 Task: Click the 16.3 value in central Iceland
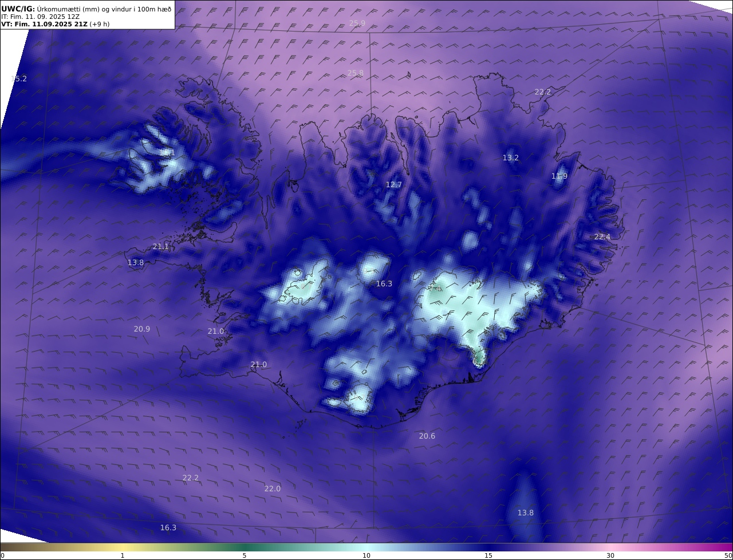click(x=384, y=284)
